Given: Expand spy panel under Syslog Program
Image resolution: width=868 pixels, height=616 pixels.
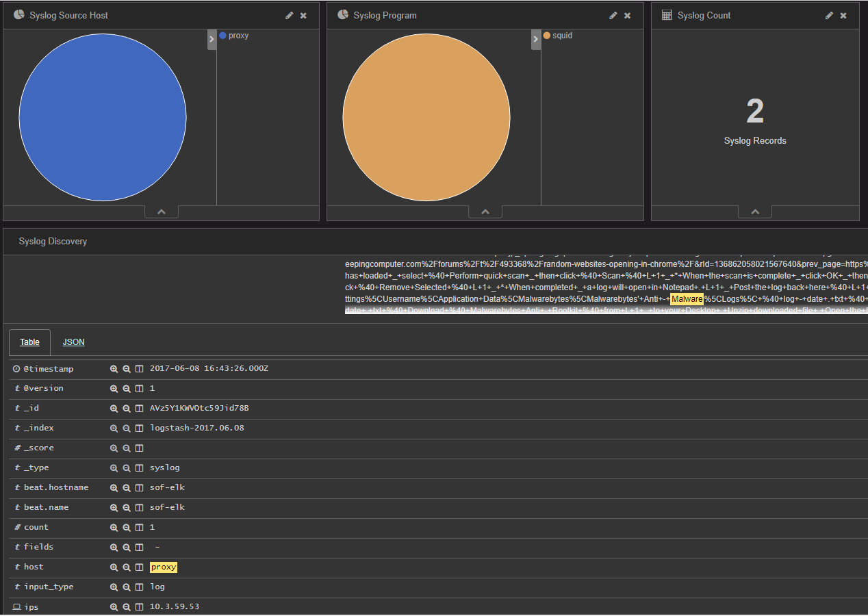Looking at the screenshot, I should click(x=485, y=212).
